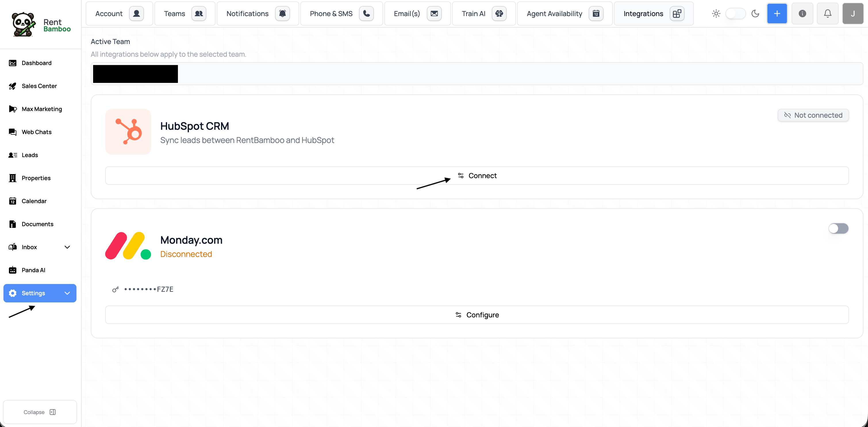
Task: Click the Integrations grid icon
Action: 677,14
